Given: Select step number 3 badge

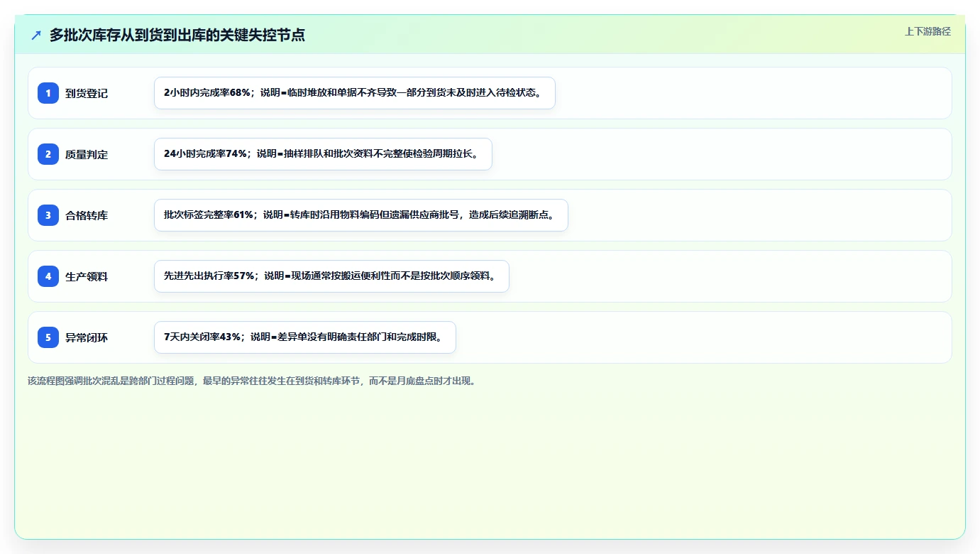Looking at the screenshot, I should tap(48, 215).
